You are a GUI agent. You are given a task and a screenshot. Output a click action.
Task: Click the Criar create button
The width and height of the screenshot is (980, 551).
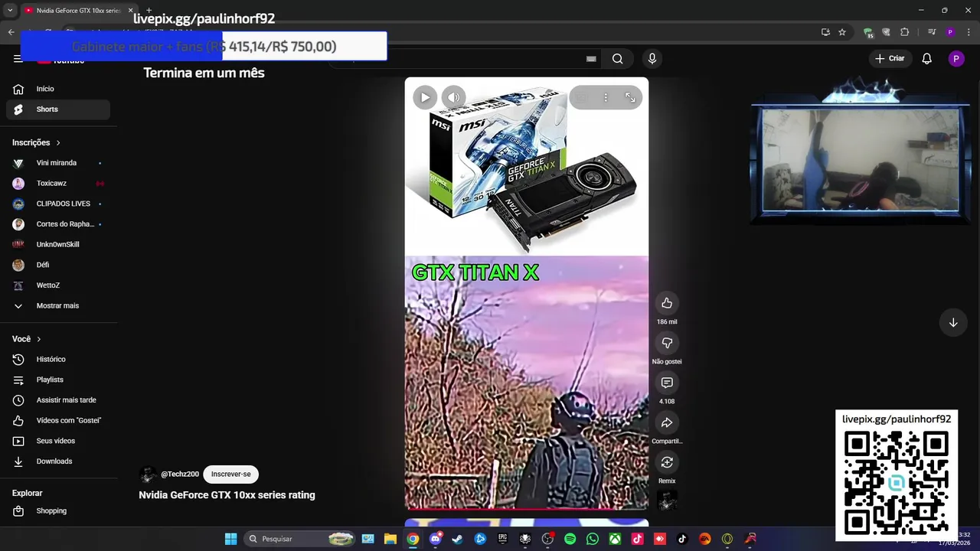point(890,58)
